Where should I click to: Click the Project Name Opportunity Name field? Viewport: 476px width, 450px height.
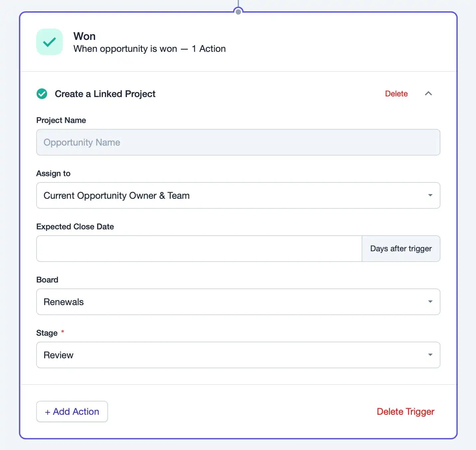click(x=238, y=142)
